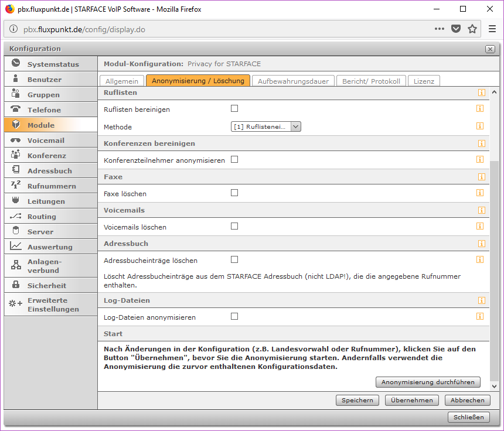
Task: Show info for Ruflisten section header
Action: click(481, 93)
